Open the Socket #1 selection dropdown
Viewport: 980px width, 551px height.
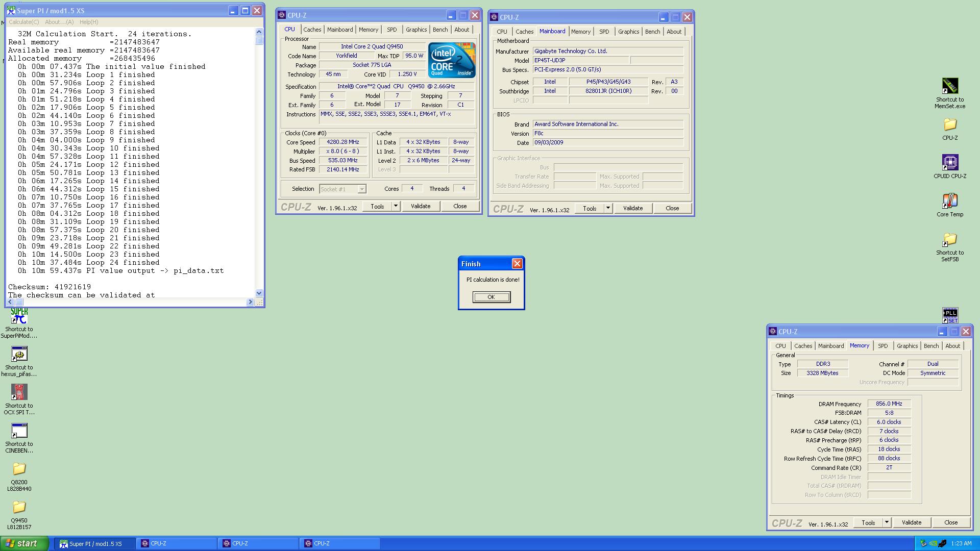pyautogui.click(x=342, y=189)
